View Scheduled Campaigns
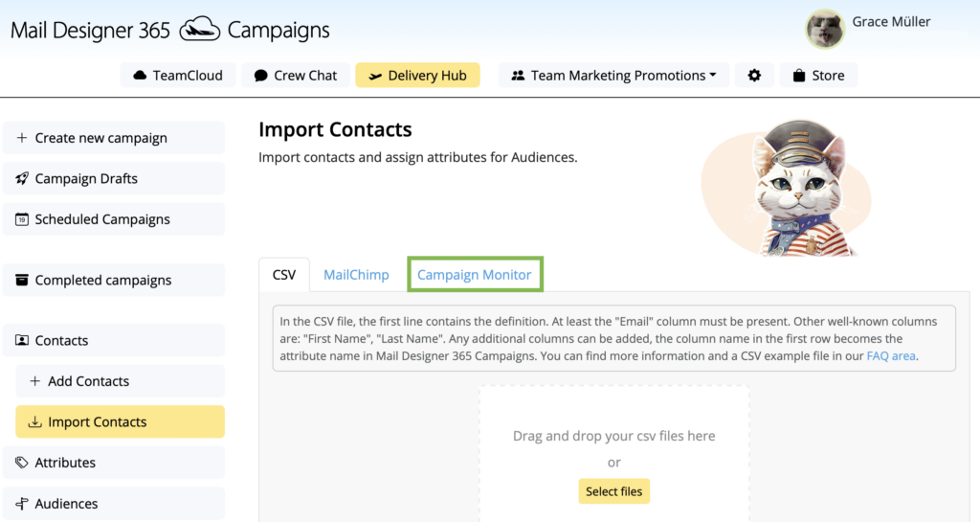Image resolution: width=980 pixels, height=522 pixels. click(114, 218)
